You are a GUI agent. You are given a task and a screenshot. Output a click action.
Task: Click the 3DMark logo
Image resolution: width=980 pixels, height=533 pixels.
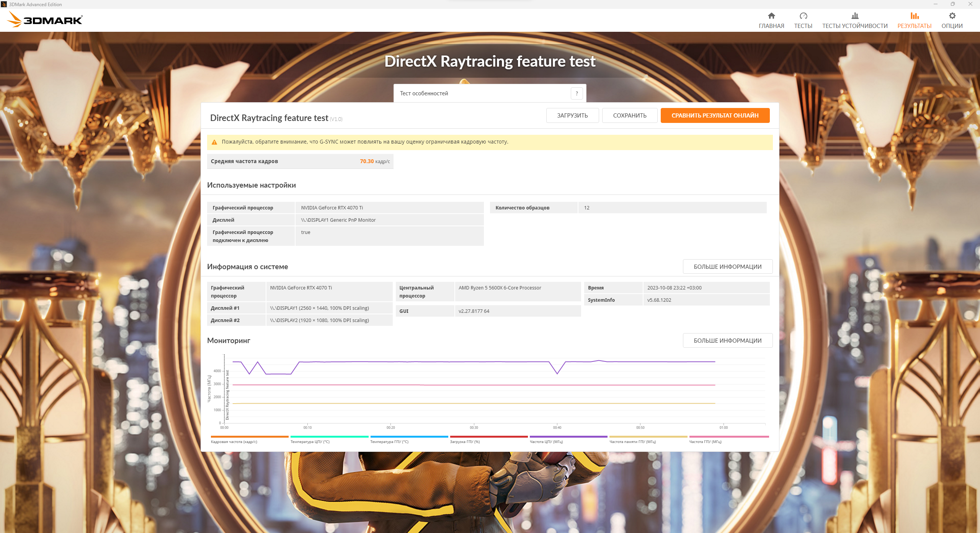45,20
